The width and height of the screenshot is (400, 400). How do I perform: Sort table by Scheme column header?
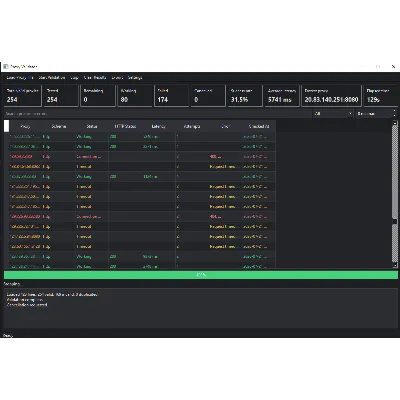click(59, 126)
